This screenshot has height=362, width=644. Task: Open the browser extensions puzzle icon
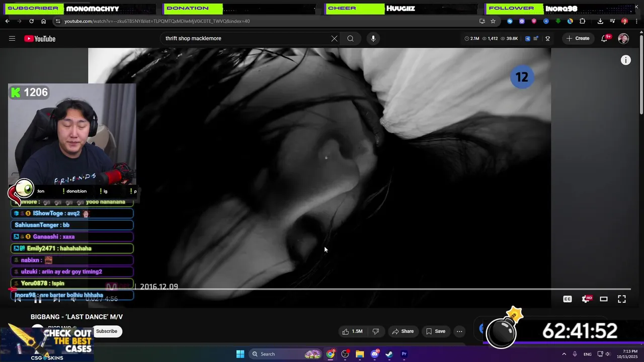(583, 21)
